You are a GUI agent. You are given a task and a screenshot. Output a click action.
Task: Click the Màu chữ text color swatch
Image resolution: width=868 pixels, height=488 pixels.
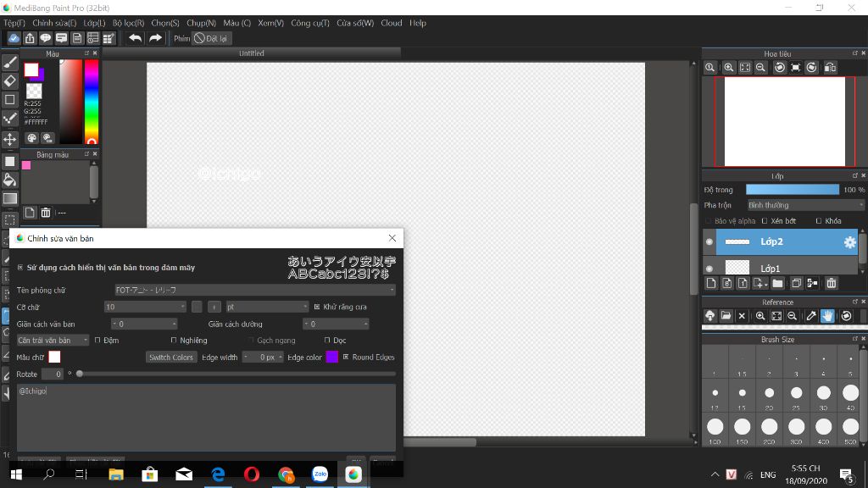coord(54,357)
